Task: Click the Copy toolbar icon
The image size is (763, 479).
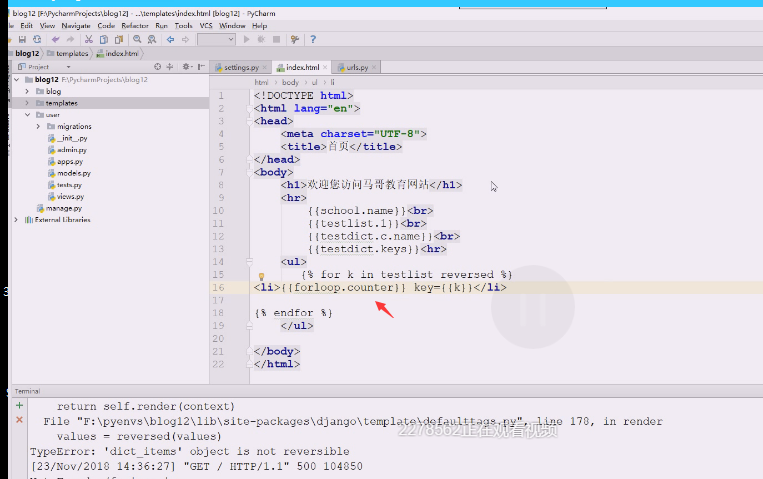Action: tap(104, 39)
